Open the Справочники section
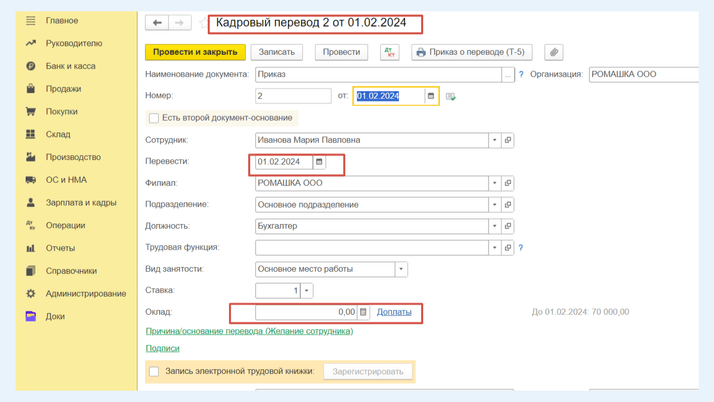The width and height of the screenshot is (714, 402). (71, 271)
